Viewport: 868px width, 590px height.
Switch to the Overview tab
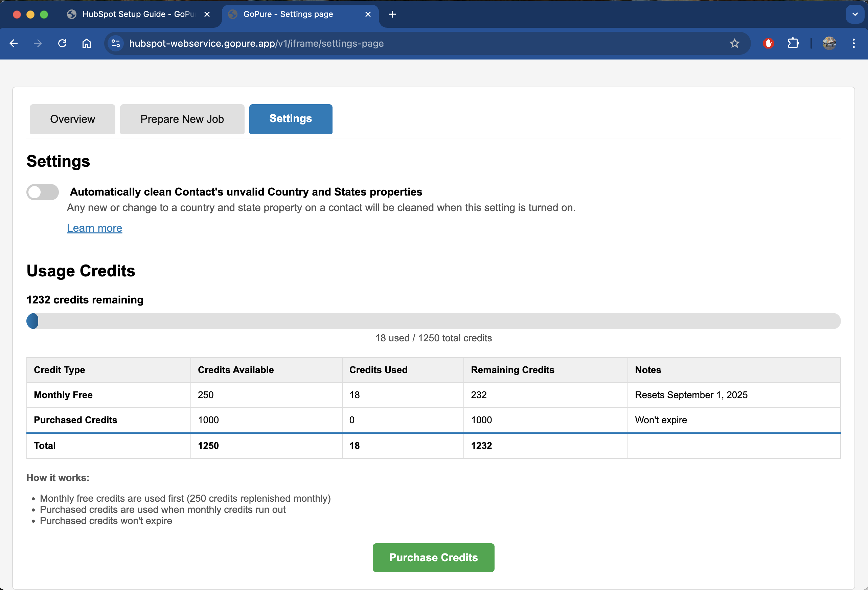click(x=72, y=119)
